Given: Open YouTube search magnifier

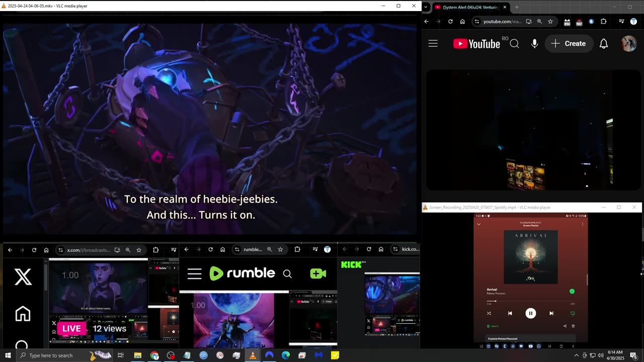Looking at the screenshot, I should coord(514,44).
